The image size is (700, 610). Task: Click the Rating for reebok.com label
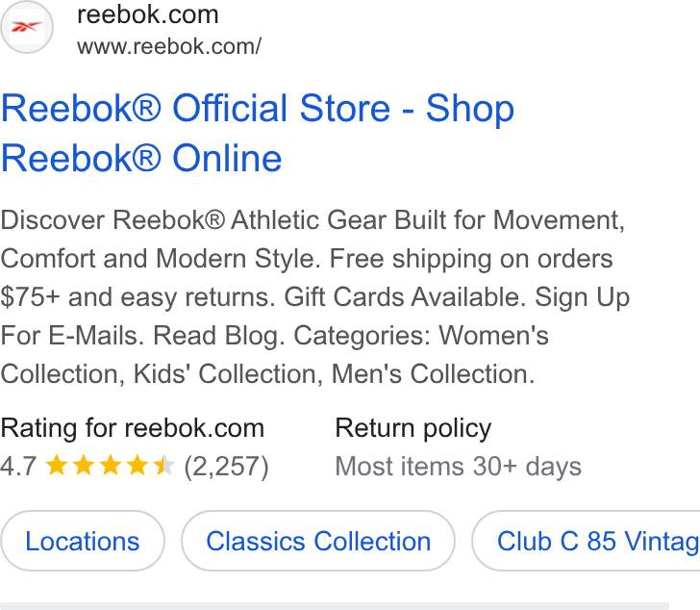(x=133, y=428)
